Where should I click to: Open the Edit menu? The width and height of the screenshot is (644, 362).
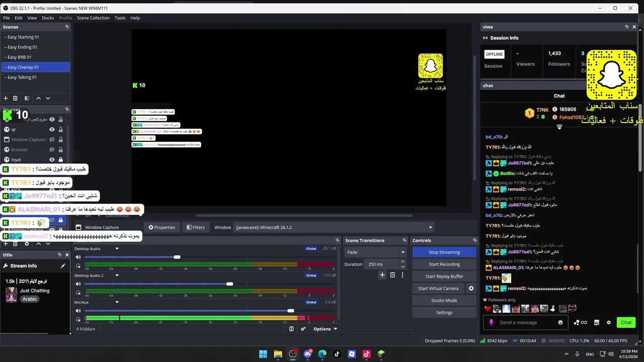pos(18,18)
